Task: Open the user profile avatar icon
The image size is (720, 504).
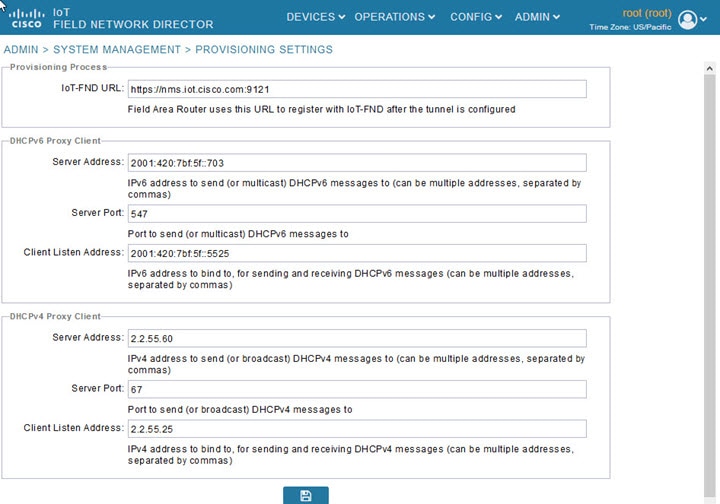Action: click(x=687, y=19)
